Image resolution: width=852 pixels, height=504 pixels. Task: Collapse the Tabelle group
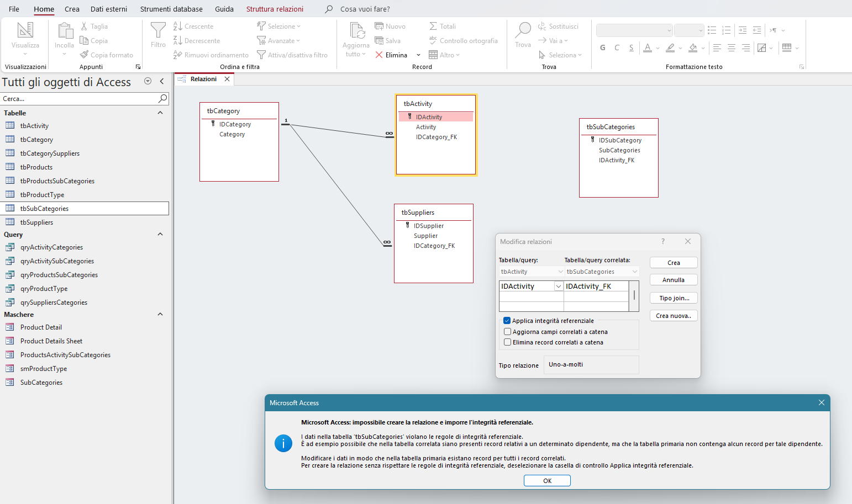coord(160,113)
